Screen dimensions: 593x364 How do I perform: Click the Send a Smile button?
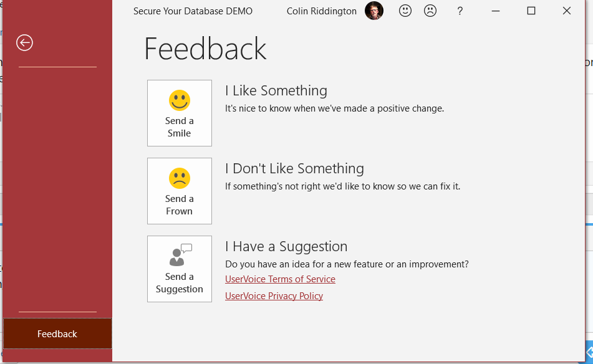(180, 113)
